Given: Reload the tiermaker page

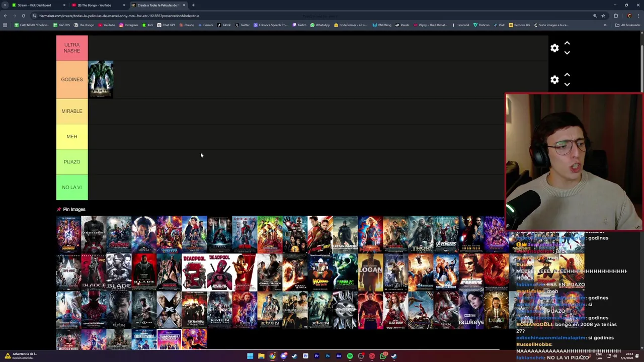Looking at the screenshot, I should point(23,16).
